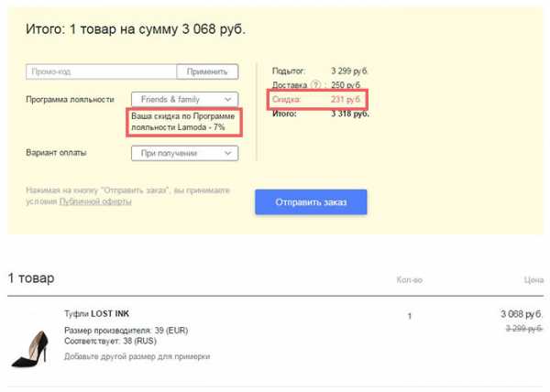This screenshot has height=392, width=550.
Task: Submit the order with Отправить заказ
Action: (x=311, y=201)
